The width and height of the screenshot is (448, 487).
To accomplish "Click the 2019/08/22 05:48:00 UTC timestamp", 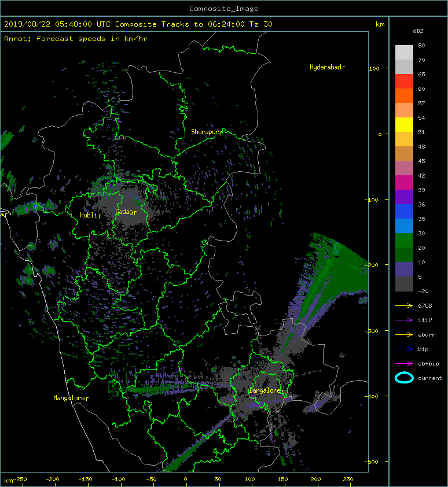I will [x=57, y=24].
